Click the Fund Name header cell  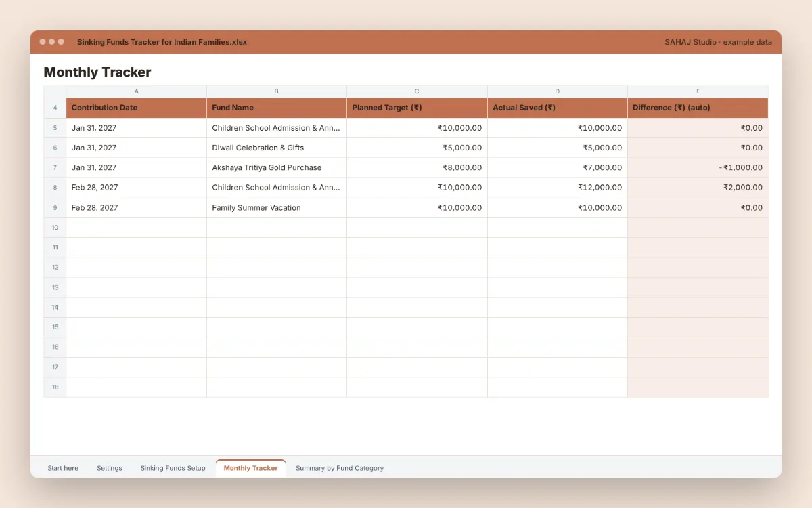click(277, 108)
